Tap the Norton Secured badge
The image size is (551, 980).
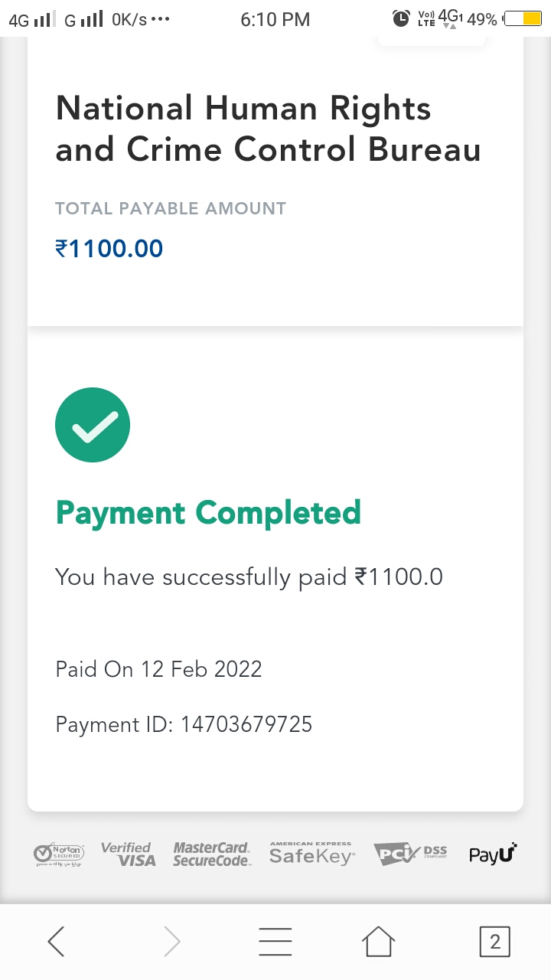pyautogui.click(x=59, y=854)
